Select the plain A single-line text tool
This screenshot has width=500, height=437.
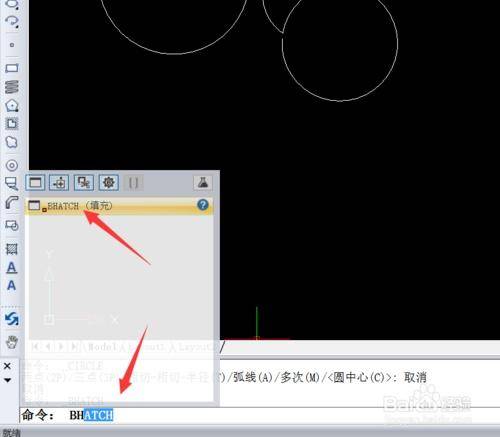12,285
